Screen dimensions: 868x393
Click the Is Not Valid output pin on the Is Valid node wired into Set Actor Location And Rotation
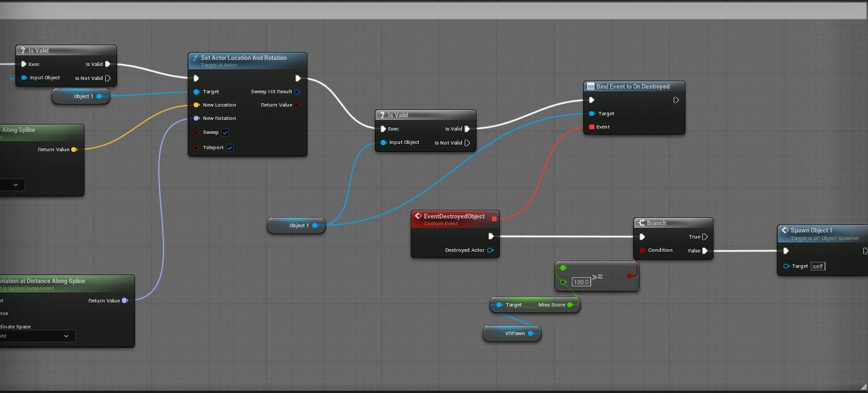pos(108,78)
